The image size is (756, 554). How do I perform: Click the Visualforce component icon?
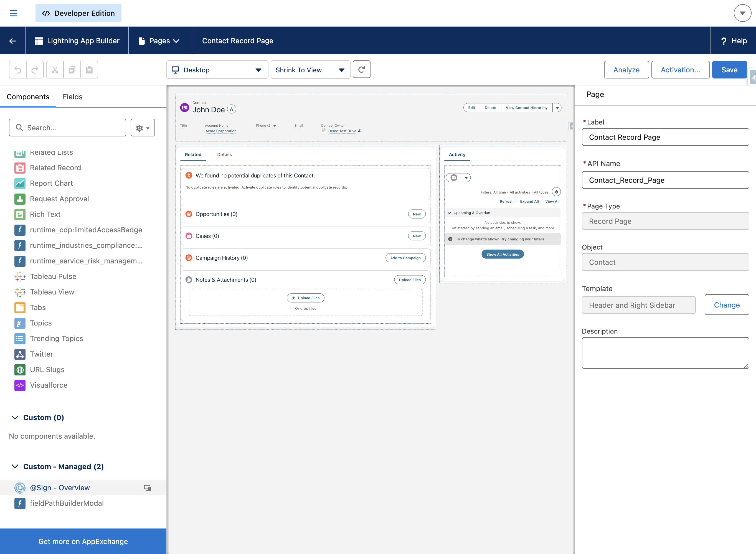(20, 385)
